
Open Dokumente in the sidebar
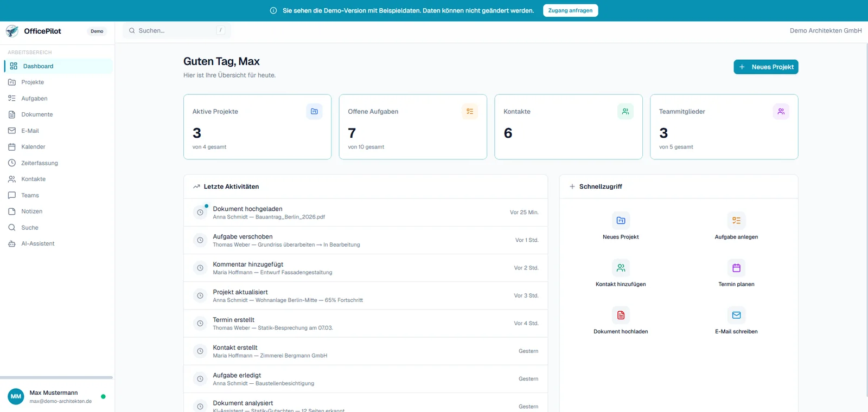(59, 114)
